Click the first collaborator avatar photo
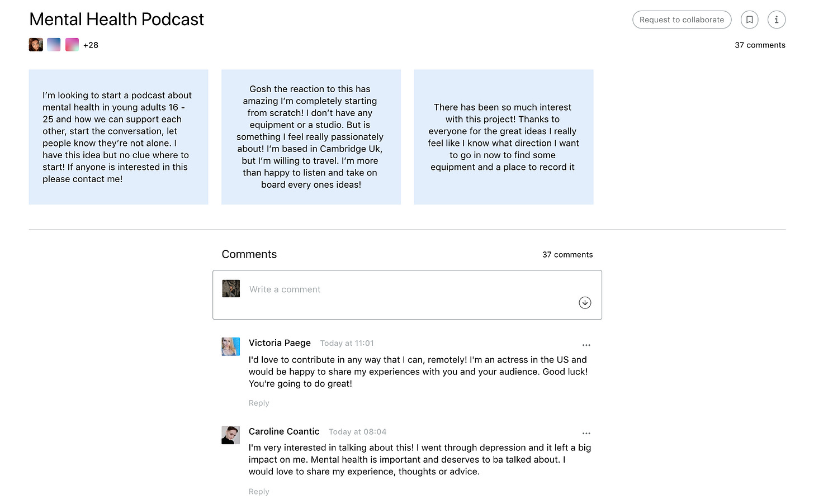This screenshot has height=504, width=814. coord(36,45)
